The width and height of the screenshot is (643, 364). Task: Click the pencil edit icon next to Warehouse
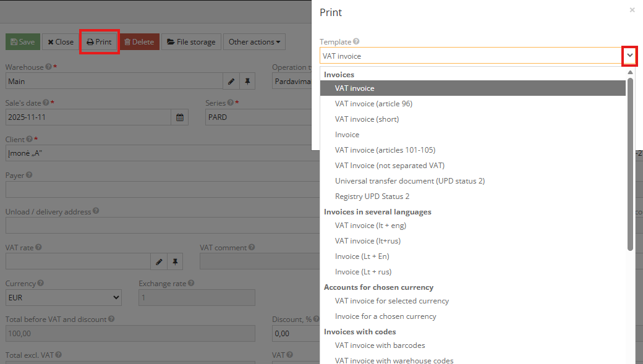(231, 81)
